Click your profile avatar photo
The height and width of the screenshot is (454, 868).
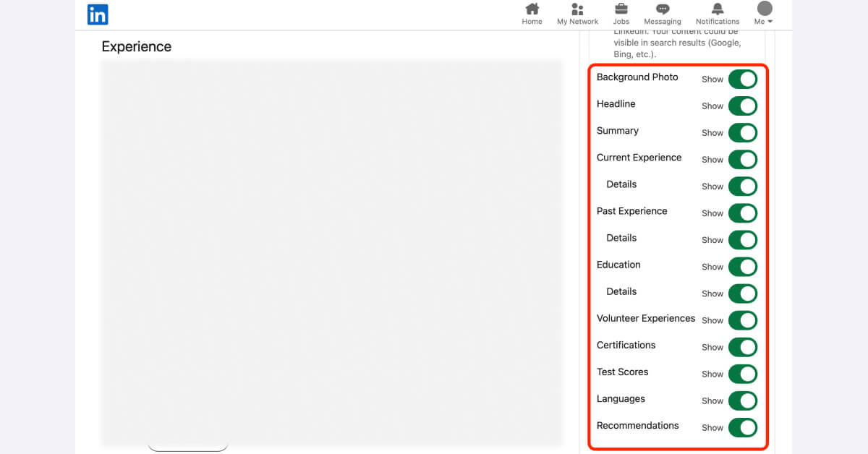click(764, 9)
